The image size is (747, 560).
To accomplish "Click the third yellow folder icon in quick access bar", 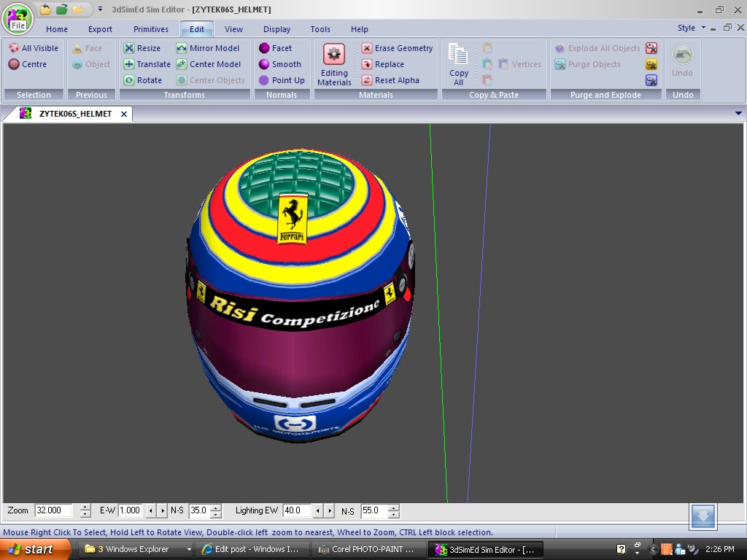I will tap(77, 9).
